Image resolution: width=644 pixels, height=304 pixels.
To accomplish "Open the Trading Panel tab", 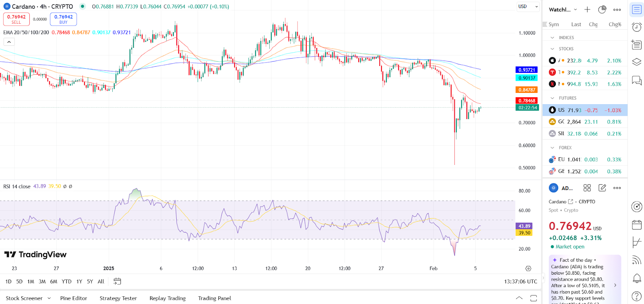I will click(x=215, y=298).
